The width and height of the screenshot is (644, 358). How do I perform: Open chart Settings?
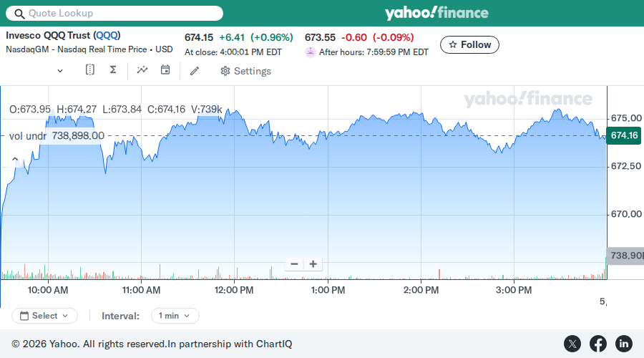tap(245, 71)
